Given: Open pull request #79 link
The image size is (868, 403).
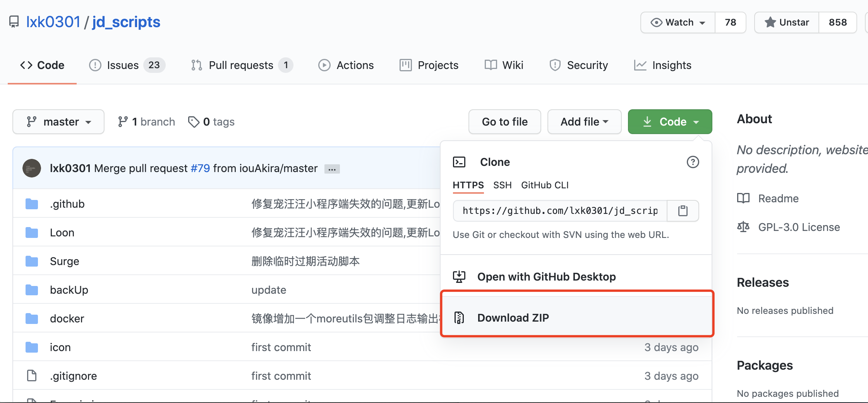Looking at the screenshot, I should (200, 168).
